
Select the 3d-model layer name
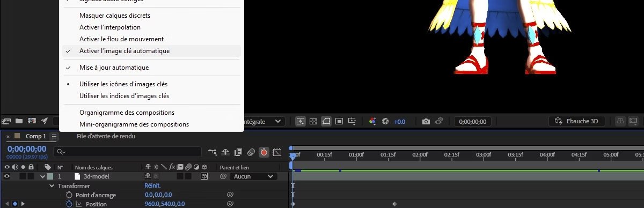pyautogui.click(x=97, y=176)
